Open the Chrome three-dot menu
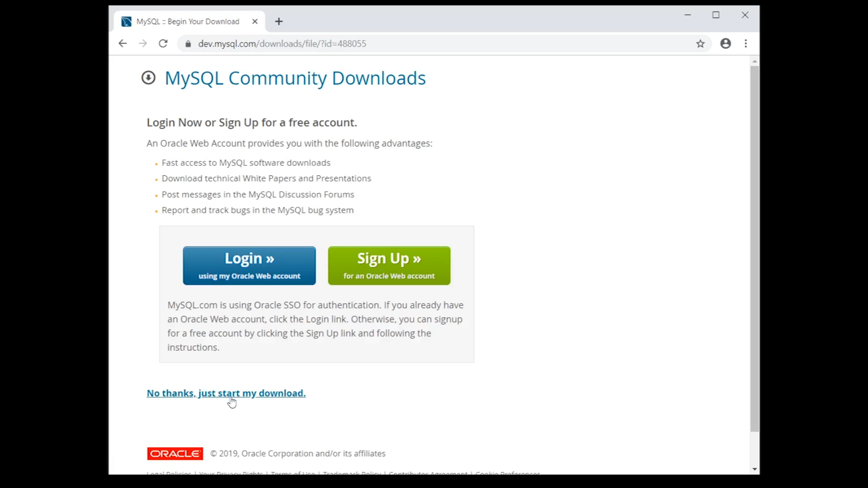 [746, 43]
